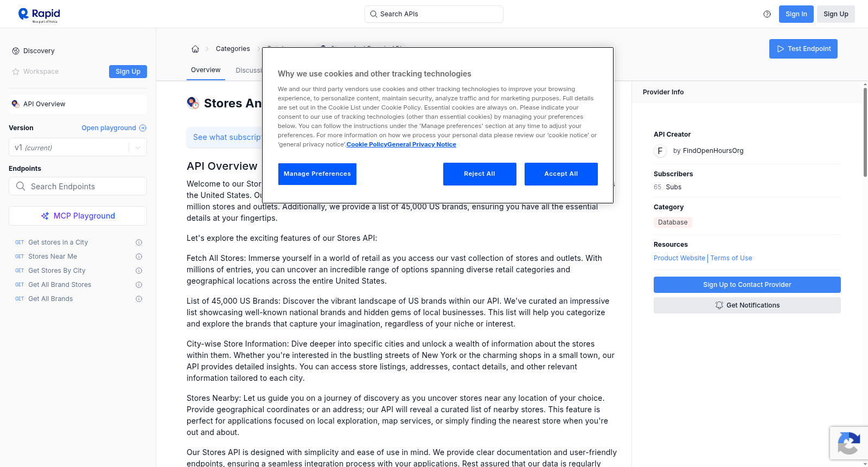The width and height of the screenshot is (868, 467).
Task: Select Get All Brands endpoint
Action: coord(50,299)
